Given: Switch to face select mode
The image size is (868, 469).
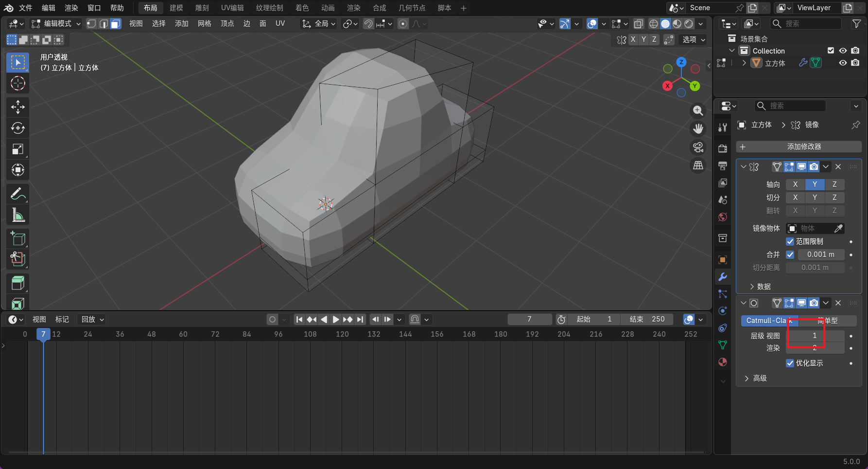Looking at the screenshot, I should [116, 24].
